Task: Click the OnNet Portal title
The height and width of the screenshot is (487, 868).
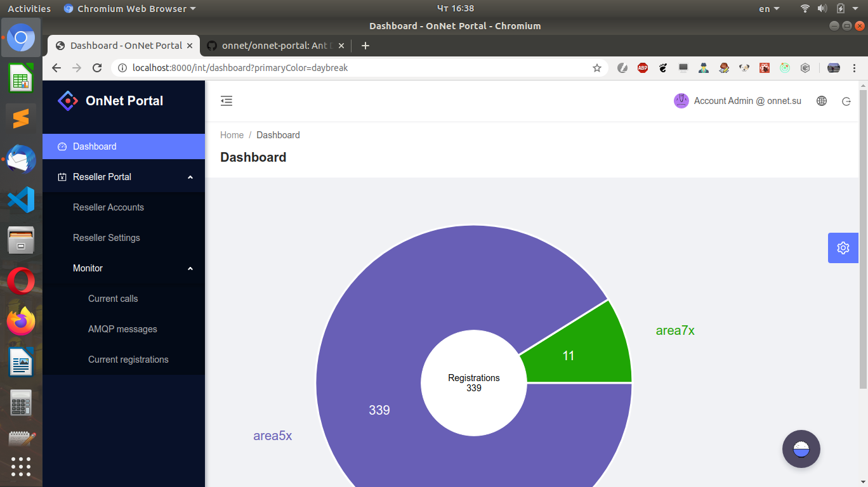Action: click(x=124, y=101)
